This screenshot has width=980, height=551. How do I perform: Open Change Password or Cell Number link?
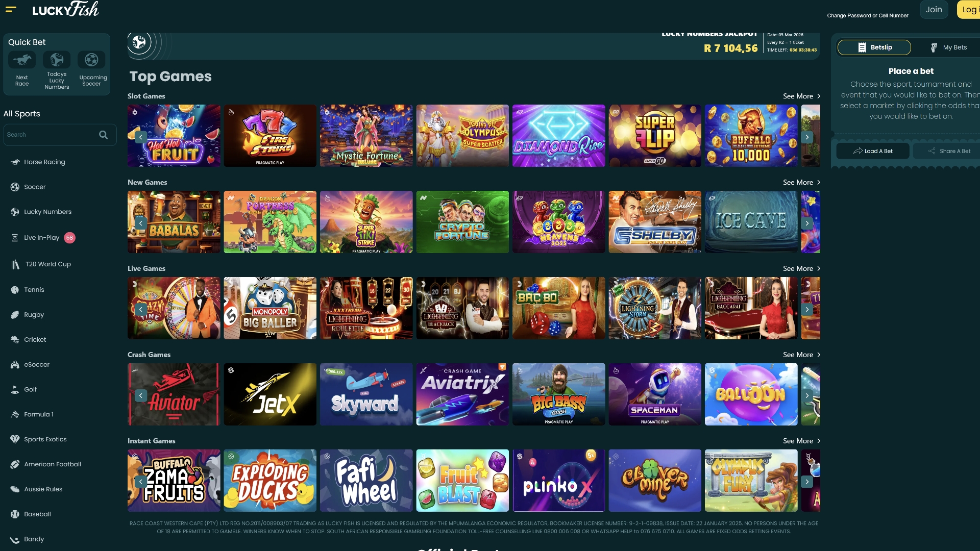click(x=868, y=16)
